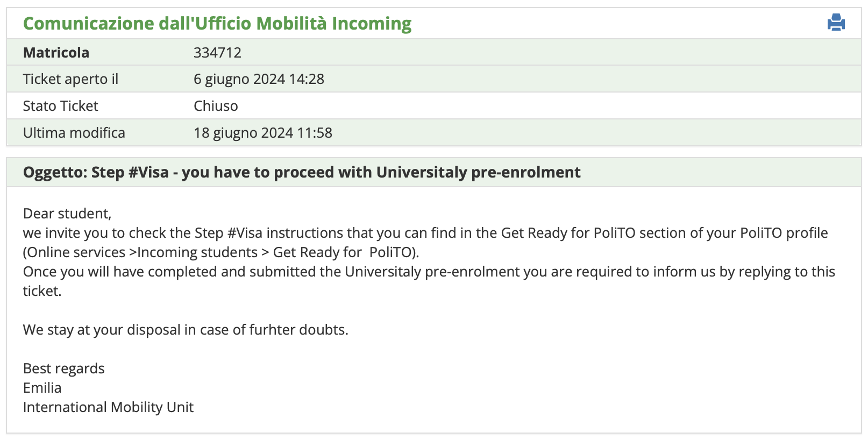Click the Matricola label
Image resolution: width=868 pixels, height=439 pixels.
coord(56,53)
